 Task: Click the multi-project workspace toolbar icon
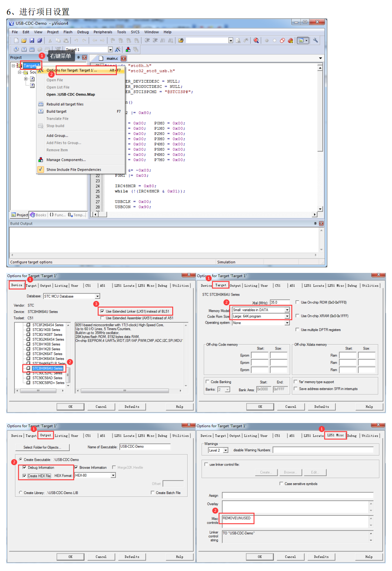[136, 50]
